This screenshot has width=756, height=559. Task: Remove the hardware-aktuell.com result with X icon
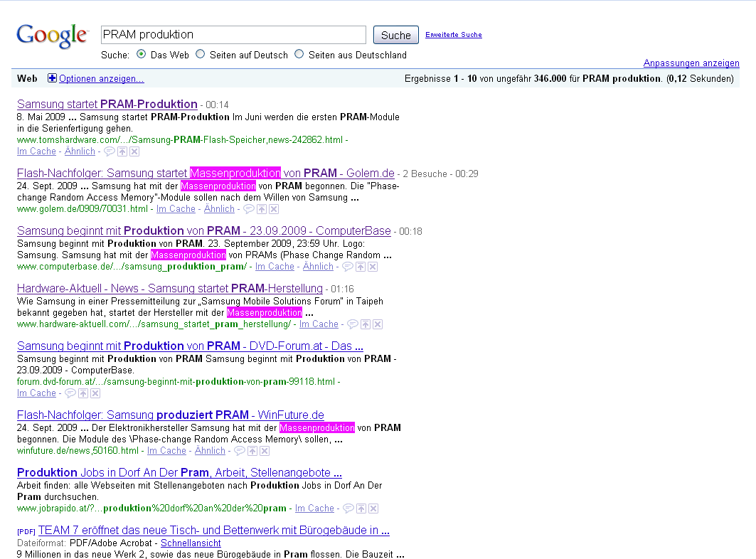(378, 324)
